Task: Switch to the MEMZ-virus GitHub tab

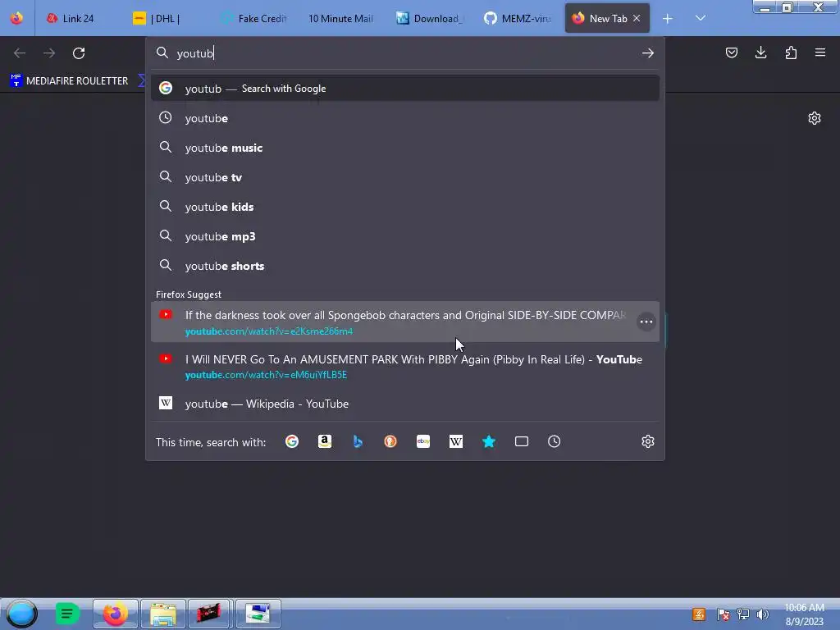Action: pos(518,18)
